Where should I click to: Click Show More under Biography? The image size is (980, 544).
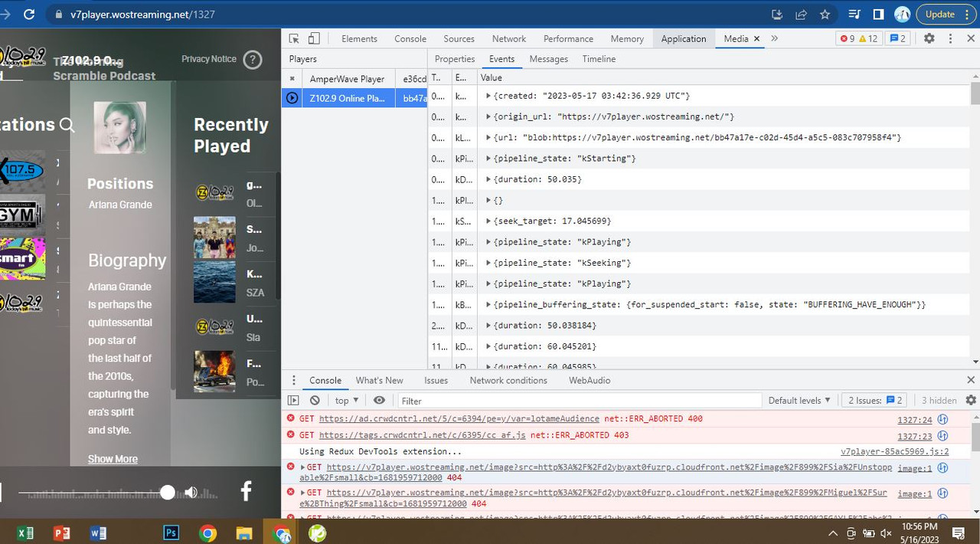113,459
